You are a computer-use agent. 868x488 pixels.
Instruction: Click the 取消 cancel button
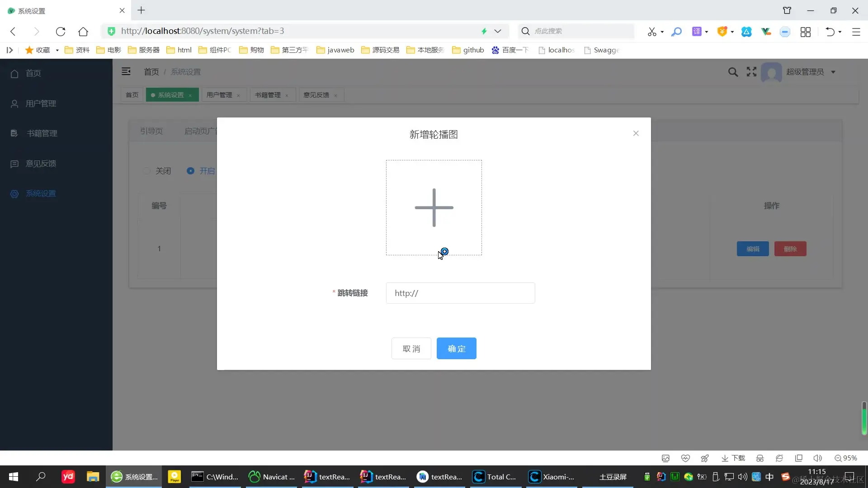tap(411, 348)
